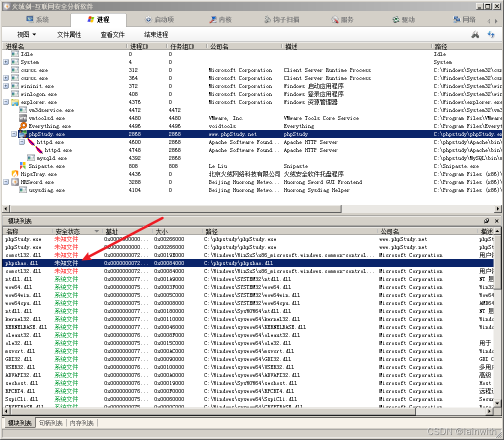Click the 查看文件 button
This screenshot has width=504, height=440.
112,34
